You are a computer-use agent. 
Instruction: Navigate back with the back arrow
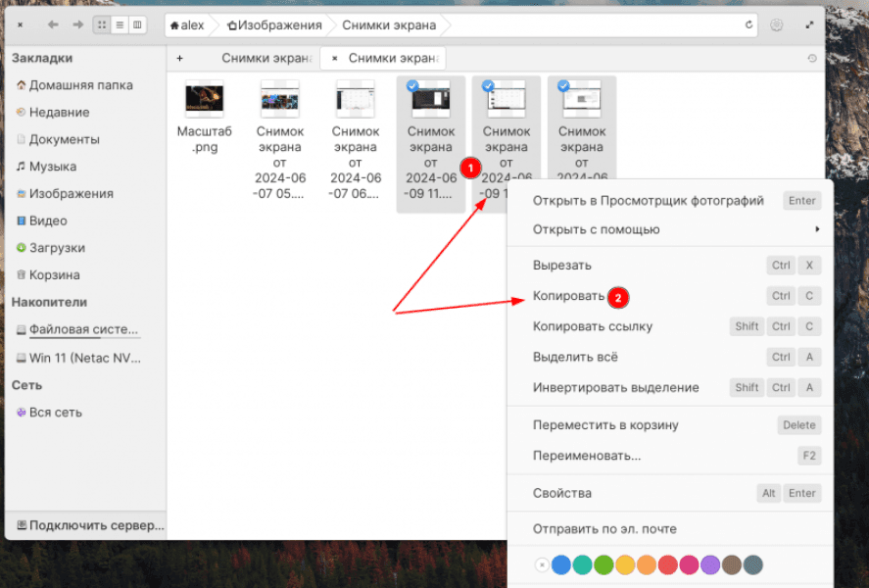[x=53, y=24]
